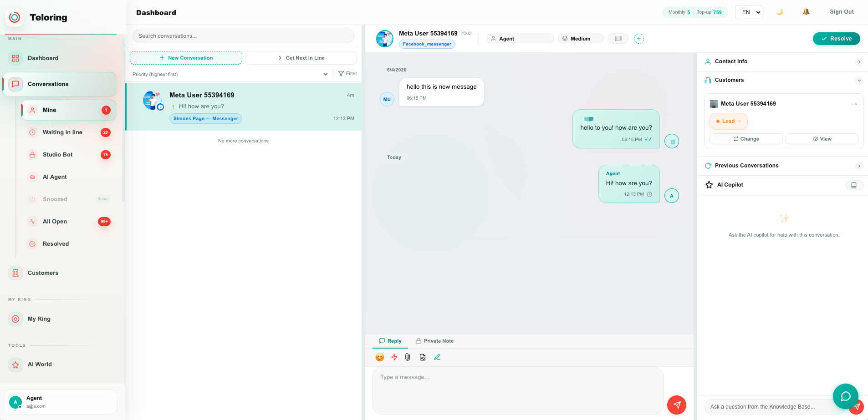
Task: Click the View customer button
Action: [822, 139]
